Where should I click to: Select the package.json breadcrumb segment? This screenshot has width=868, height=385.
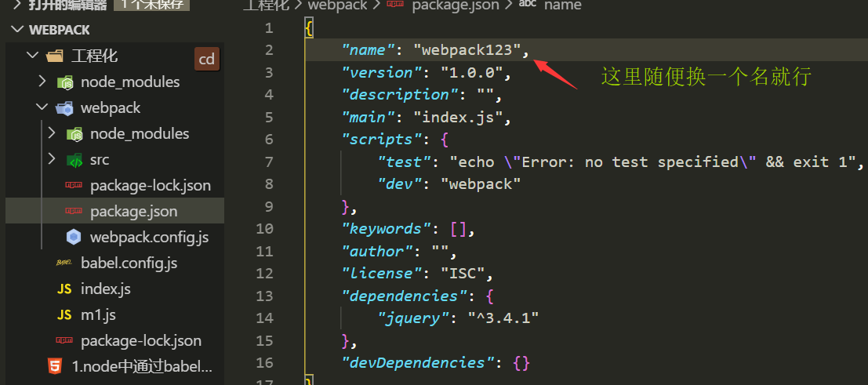(455, 5)
